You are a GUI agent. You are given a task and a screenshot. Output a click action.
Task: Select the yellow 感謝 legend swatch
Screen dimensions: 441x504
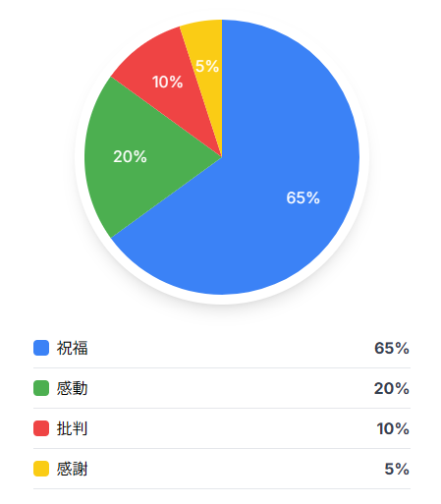pos(41,469)
